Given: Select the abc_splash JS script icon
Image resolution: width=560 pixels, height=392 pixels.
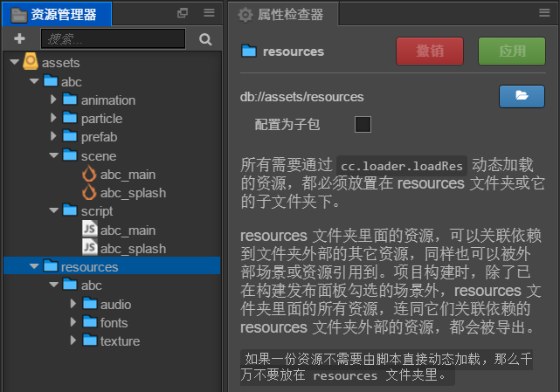Looking at the screenshot, I should (x=89, y=248).
